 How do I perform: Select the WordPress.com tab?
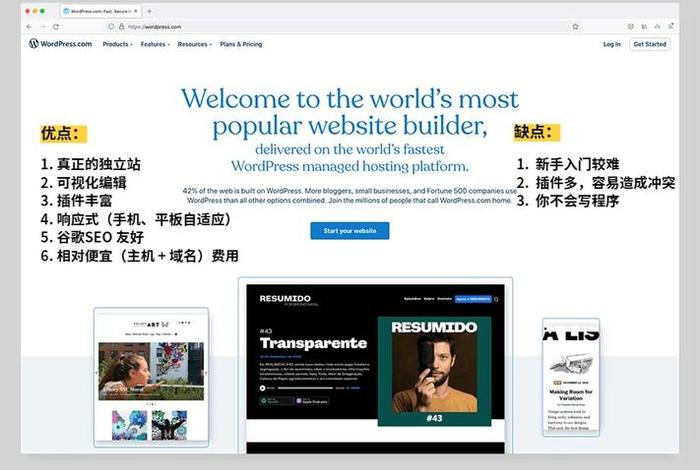click(x=100, y=11)
